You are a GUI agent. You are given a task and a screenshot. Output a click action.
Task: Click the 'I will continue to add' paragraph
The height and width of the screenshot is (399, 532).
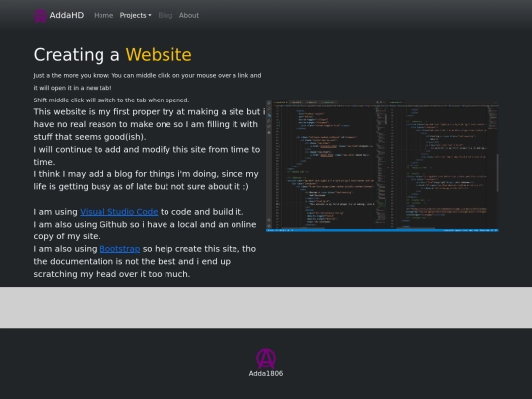[147, 156]
